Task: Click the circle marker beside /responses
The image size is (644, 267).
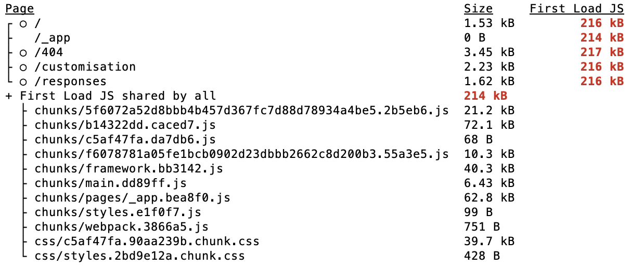Action: click(23, 82)
